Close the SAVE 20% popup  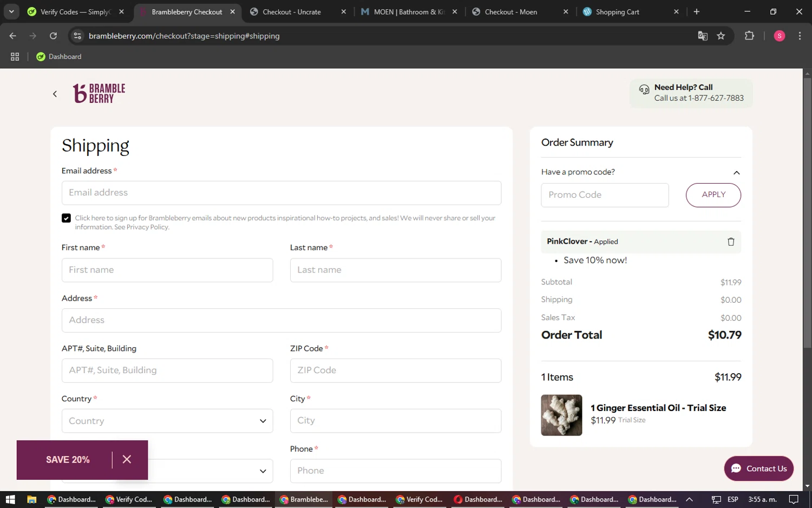tap(127, 459)
